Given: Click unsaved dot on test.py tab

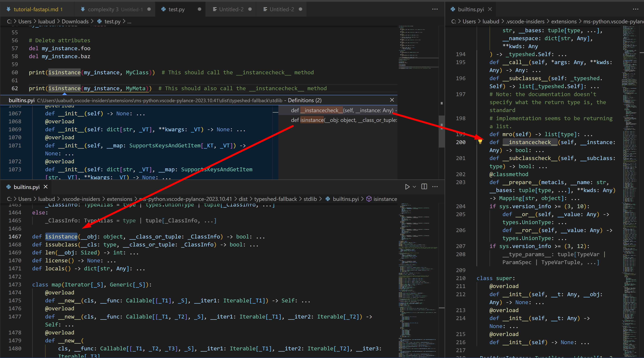Looking at the screenshot, I should (x=199, y=9).
